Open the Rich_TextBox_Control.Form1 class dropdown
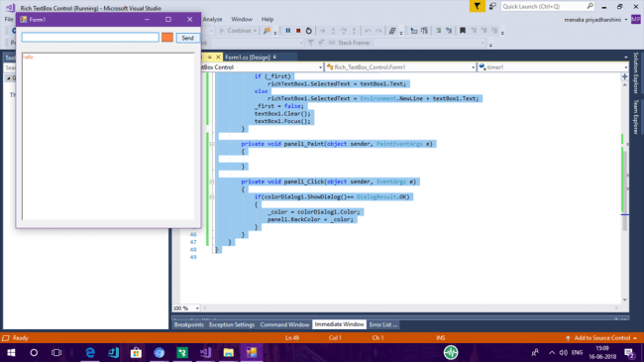Viewport: 644px width, 362px height. pos(400,67)
